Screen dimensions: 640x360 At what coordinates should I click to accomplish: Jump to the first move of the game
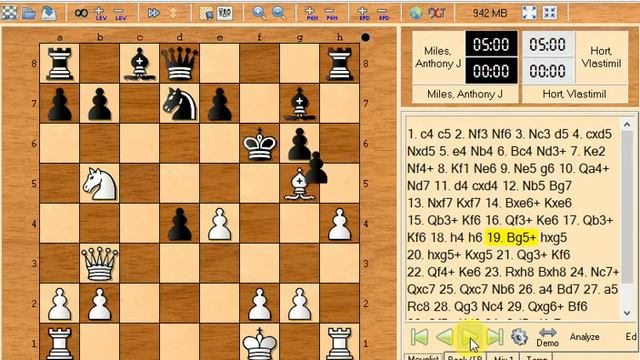[x=420, y=337]
